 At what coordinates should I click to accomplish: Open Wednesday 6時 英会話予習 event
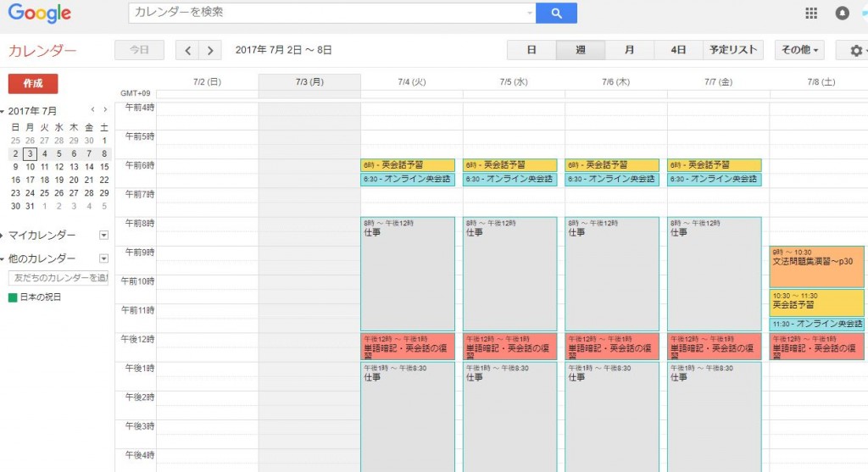509,165
